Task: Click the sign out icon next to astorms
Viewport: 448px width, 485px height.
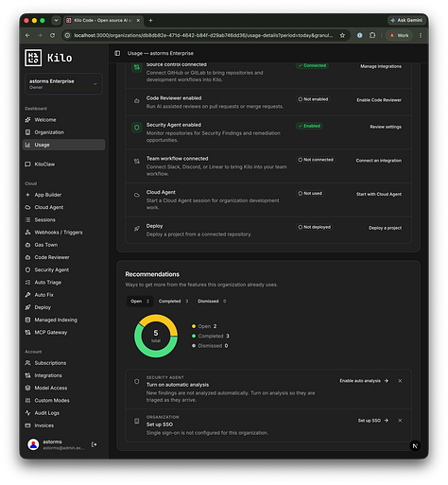Action: [94, 444]
